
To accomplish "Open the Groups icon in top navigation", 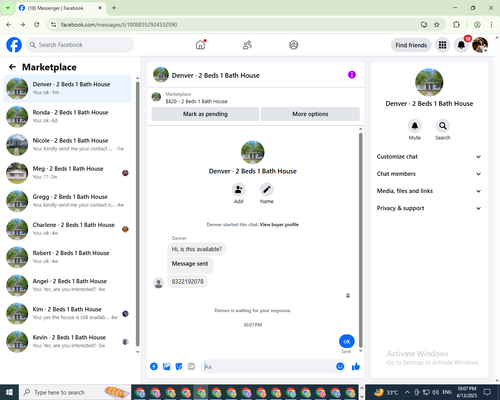I will click(294, 45).
